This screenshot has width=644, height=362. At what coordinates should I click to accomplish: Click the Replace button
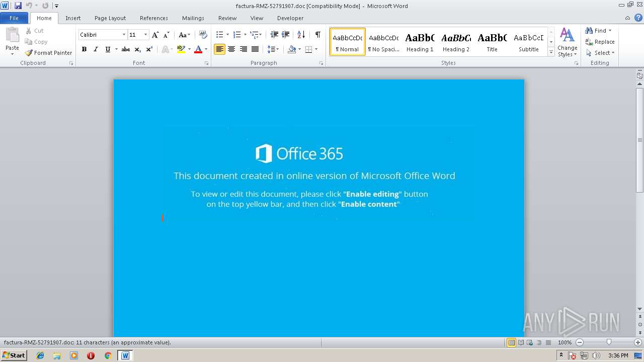tap(600, 42)
